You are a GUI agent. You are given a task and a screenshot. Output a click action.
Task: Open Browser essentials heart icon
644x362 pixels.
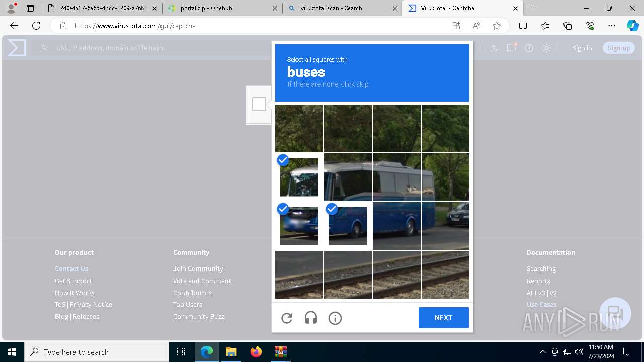[590, 26]
